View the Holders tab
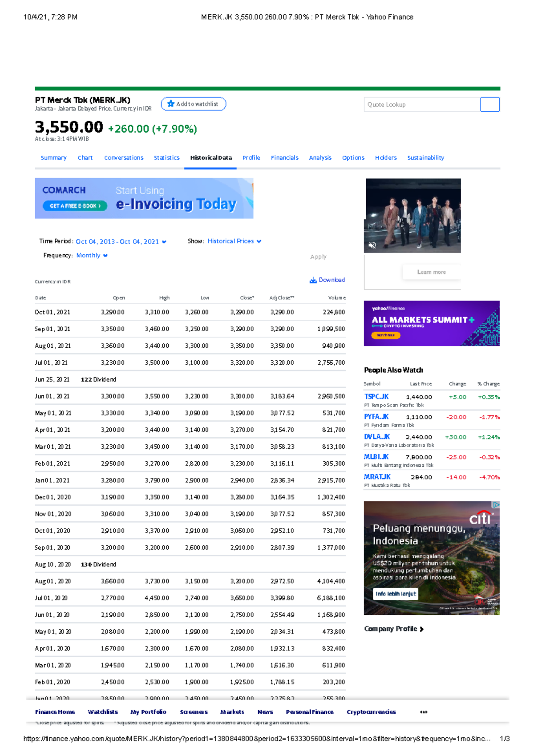This screenshot has width=534, height=756. (x=386, y=158)
